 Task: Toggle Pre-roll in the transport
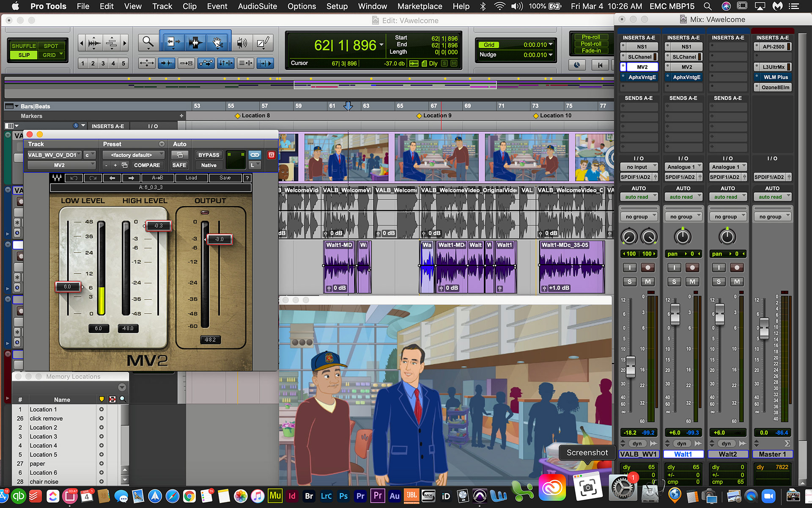(591, 37)
